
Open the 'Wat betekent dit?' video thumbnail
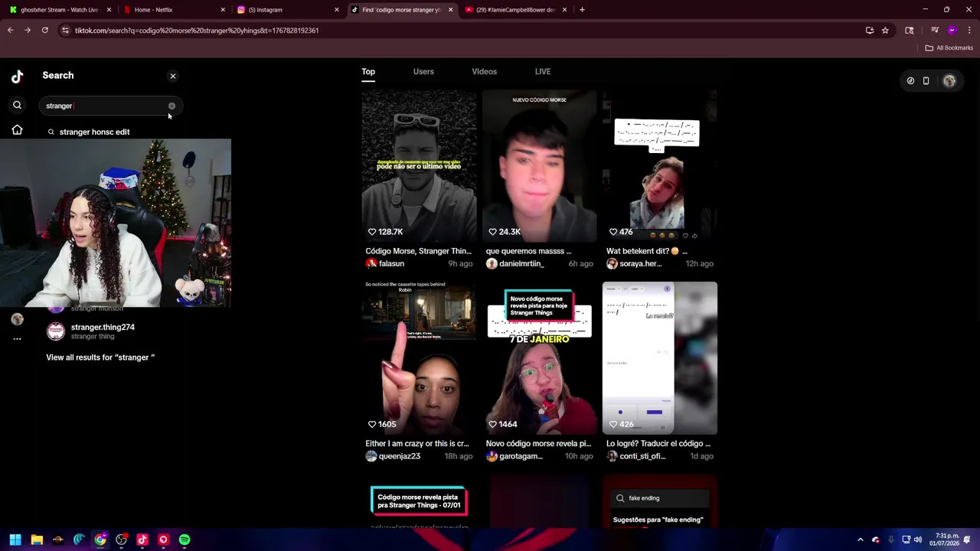[659, 166]
